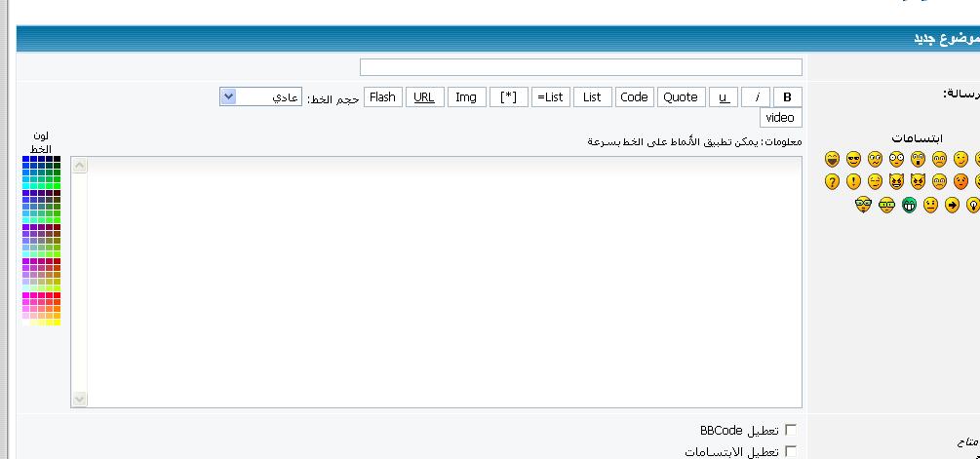Image resolution: width=980 pixels, height=459 pixels.
Task: Insert the cool sunglasses smiley
Action: [853, 159]
